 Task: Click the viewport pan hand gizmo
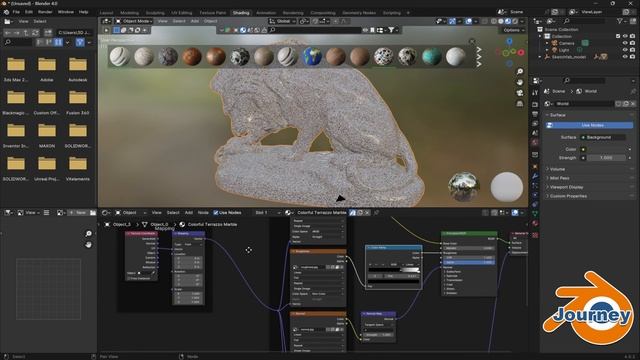coord(520,82)
